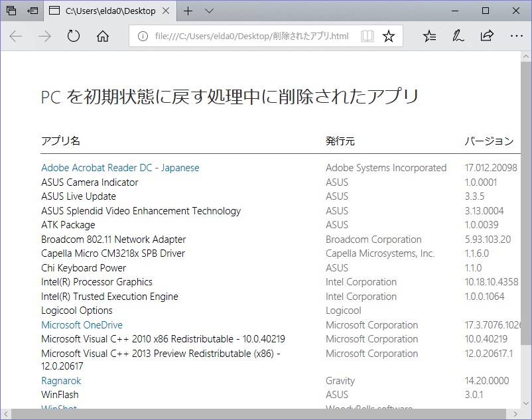
Task: Set tabs aside icon
Action: tap(33, 11)
